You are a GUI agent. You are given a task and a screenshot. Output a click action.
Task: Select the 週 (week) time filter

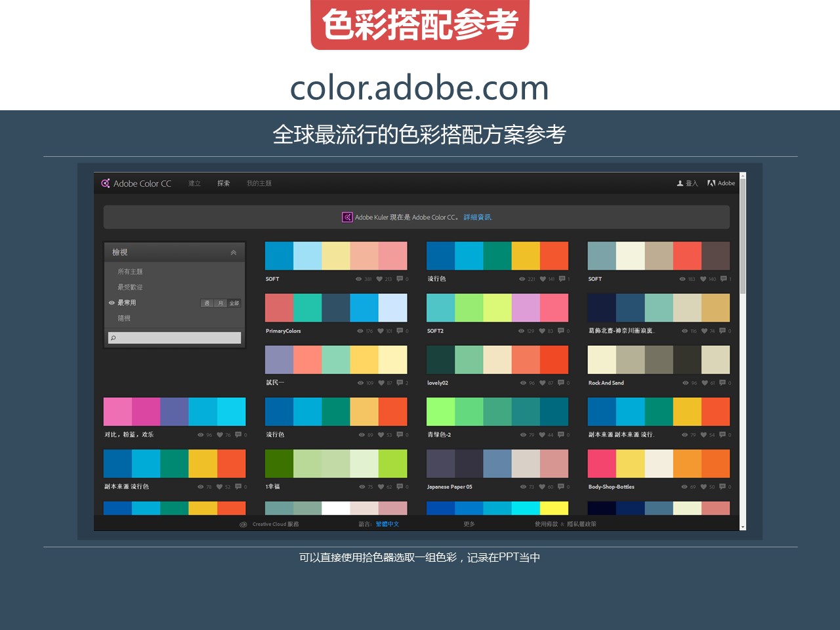click(x=207, y=303)
